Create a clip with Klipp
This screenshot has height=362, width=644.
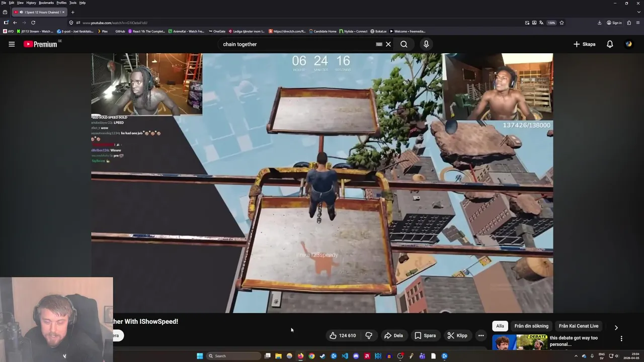tap(457, 335)
